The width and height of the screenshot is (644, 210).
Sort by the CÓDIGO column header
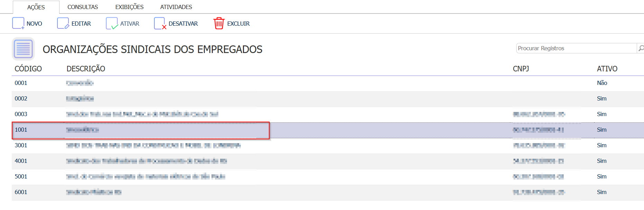pos(28,69)
